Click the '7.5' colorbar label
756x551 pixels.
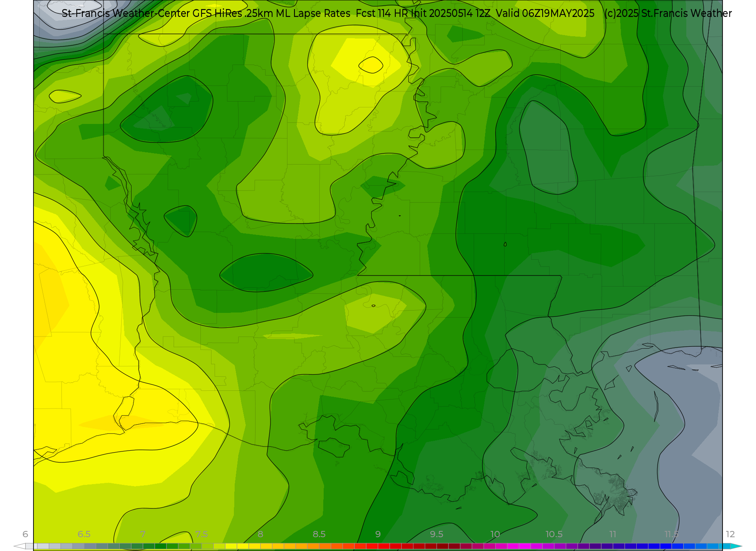coord(202,534)
